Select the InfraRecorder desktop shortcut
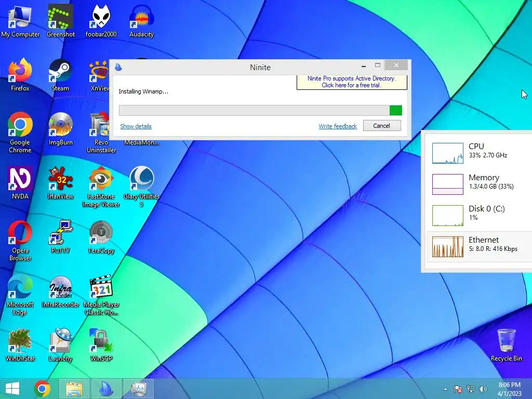The height and width of the screenshot is (399, 532). [x=60, y=291]
